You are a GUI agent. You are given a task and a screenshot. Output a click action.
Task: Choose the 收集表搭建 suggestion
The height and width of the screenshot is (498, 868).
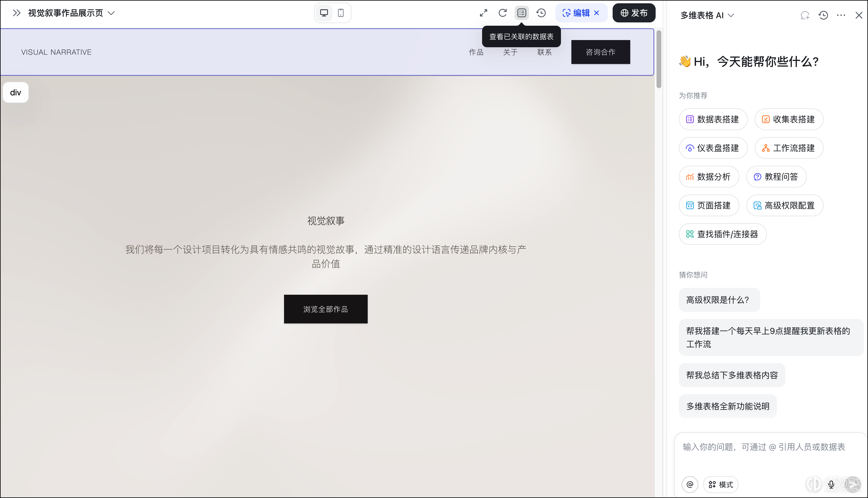point(789,119)
